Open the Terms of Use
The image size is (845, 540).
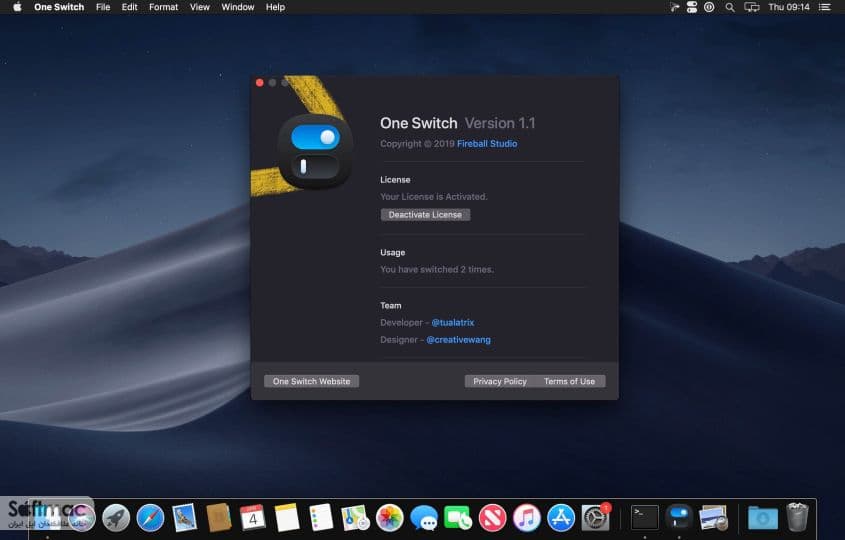click(x=570, y=381)
